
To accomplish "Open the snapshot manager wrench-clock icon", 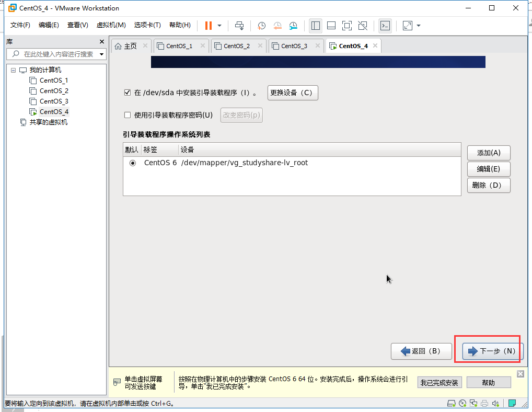I will (x=293, y=26).
